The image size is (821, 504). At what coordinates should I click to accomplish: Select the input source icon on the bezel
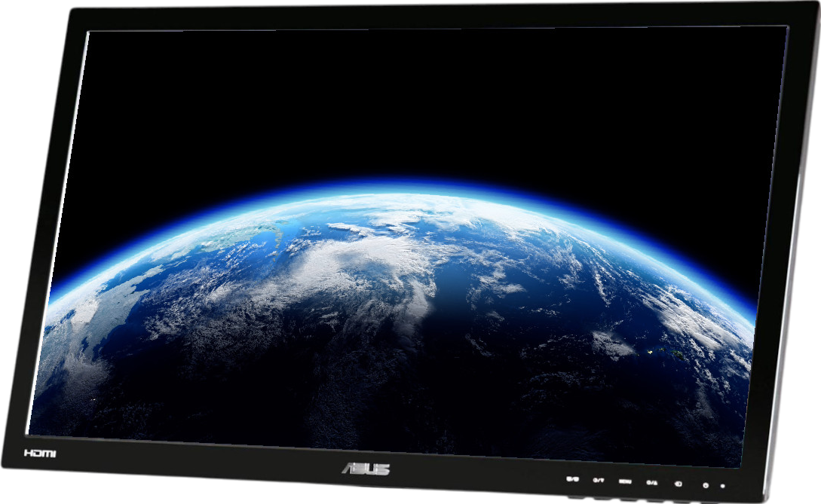click(678, 484)
